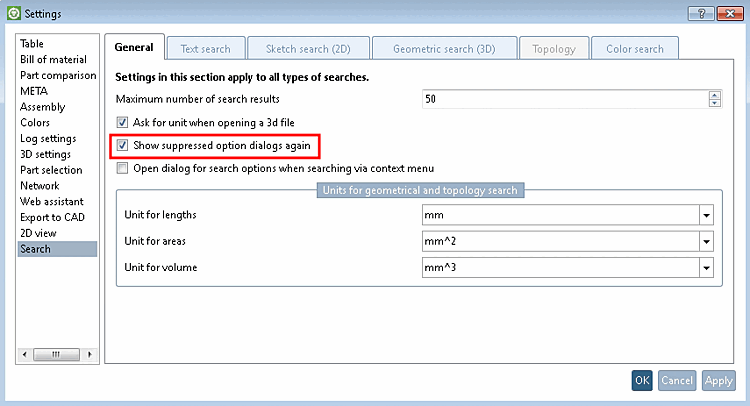The image size is (750, 406).
Task: Select Export to CAD in settings list
Action: coord(52,217)
